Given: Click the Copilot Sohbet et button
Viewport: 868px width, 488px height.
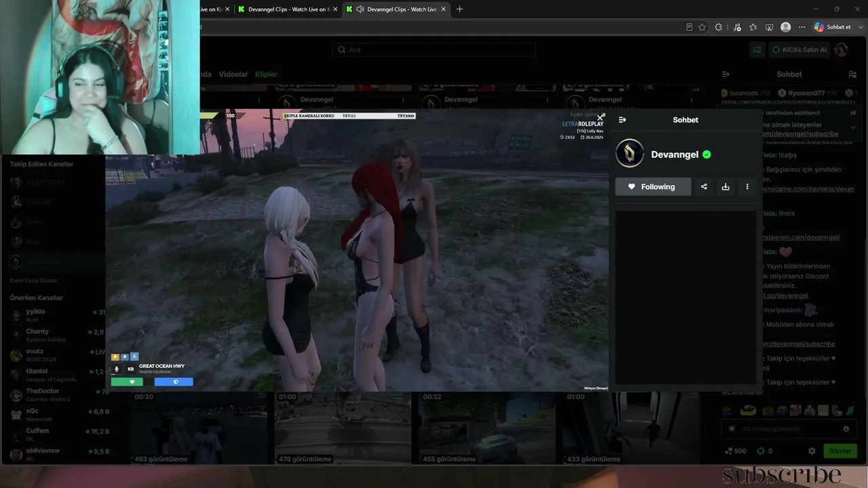Looking at the screenshot, I should point(832,27).
